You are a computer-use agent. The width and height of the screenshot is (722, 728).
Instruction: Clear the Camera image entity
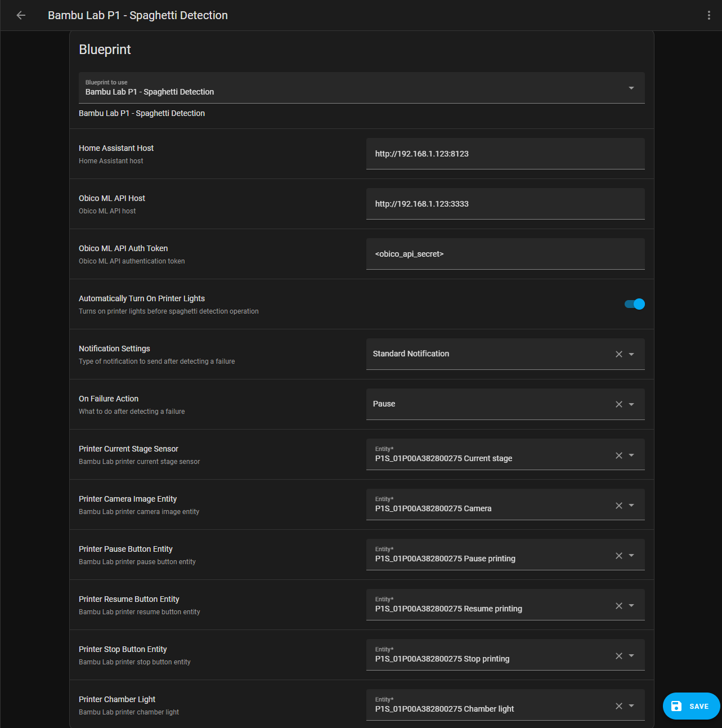tap(619, 505)
